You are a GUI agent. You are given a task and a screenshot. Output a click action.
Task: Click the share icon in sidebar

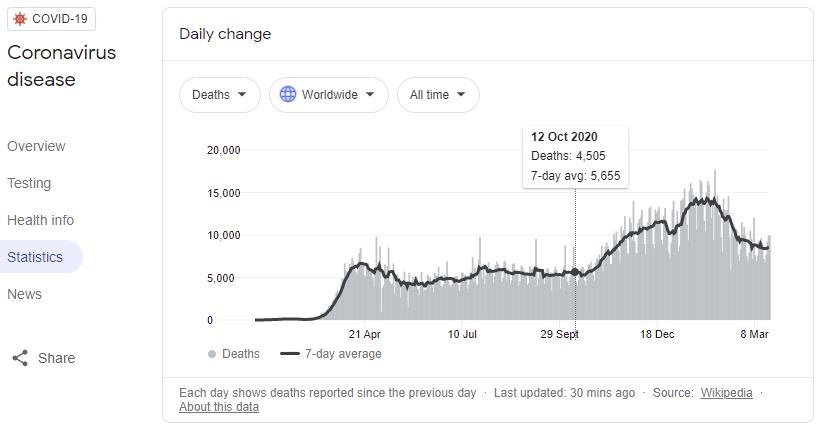(20, 358)
